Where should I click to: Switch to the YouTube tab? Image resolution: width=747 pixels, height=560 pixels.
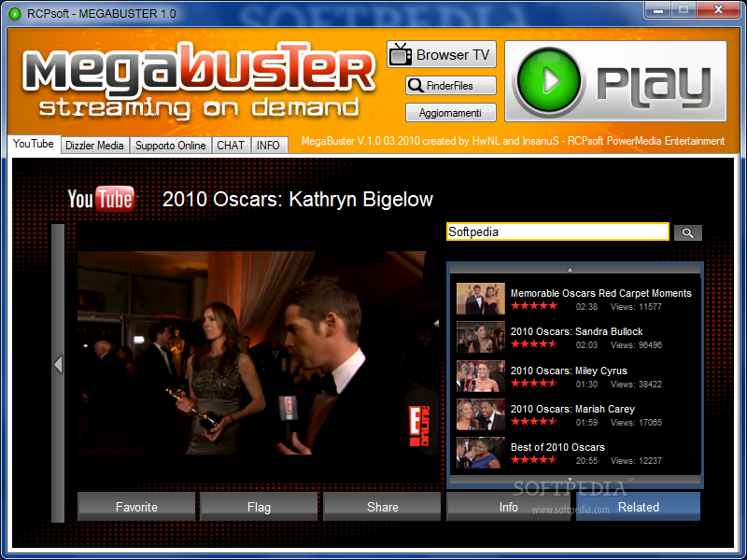click(34, 144)
